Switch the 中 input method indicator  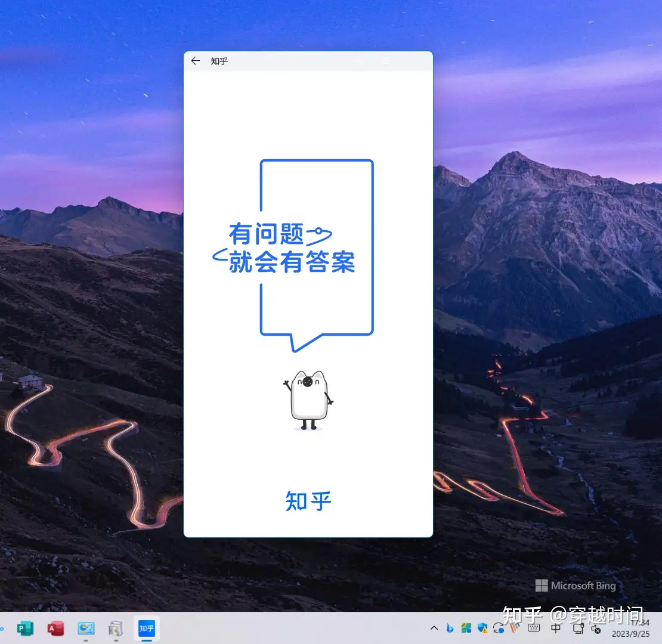click(x=556, y=628)
